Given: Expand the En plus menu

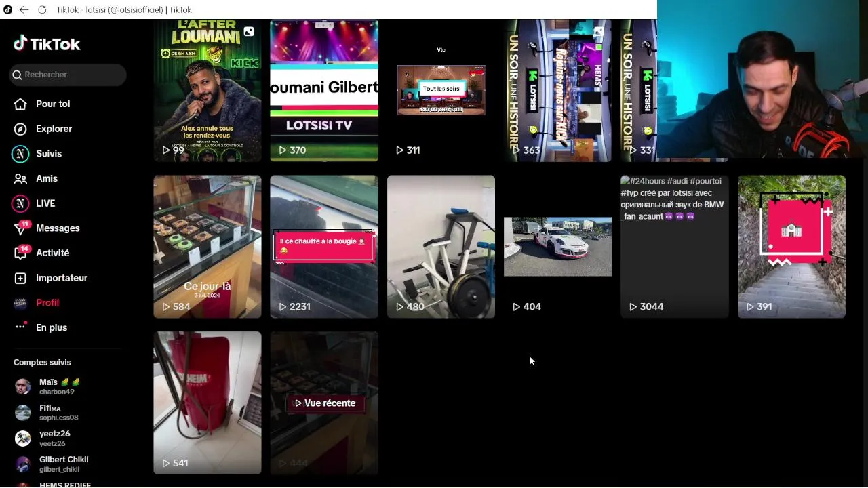Looking at the screenshot, I should (52, 327).
